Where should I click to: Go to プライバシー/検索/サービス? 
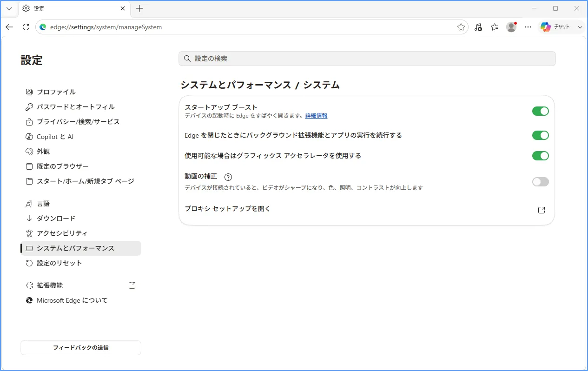81,122
